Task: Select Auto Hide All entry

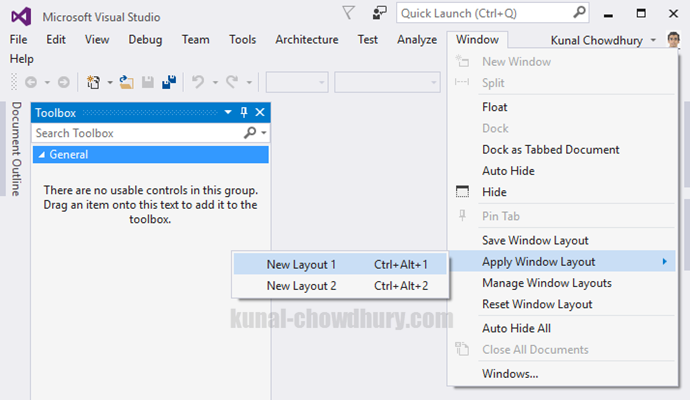Action: (x=563, y=328)
